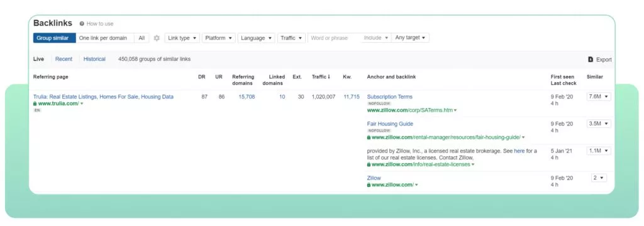Viewport: 644px width, 226px height.
Task: Click the Fair Housing Guide anchor link
Action: coord(390,124)
